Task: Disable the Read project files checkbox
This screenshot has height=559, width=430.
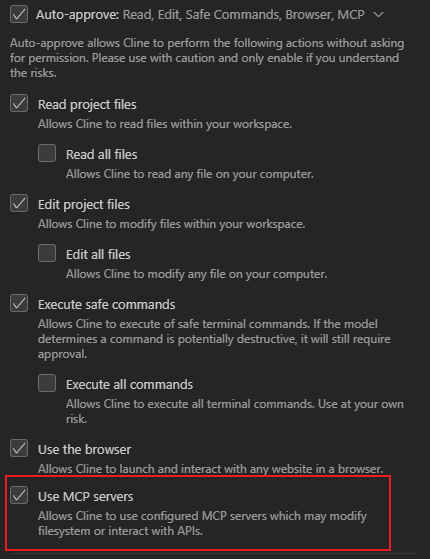Action: 19,103
